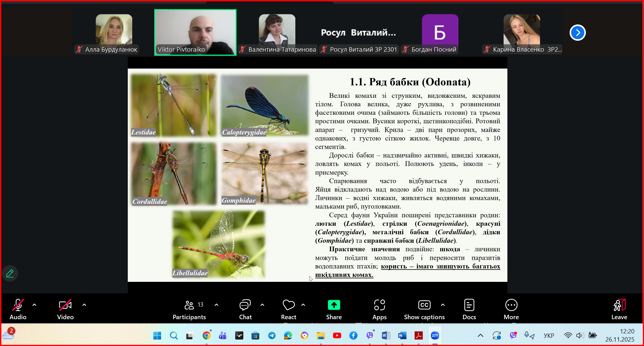Image resolution: width=644 pixels, height=346 pixels.
Task: Start camera using the Video button
Action: (x=65, y=309)
